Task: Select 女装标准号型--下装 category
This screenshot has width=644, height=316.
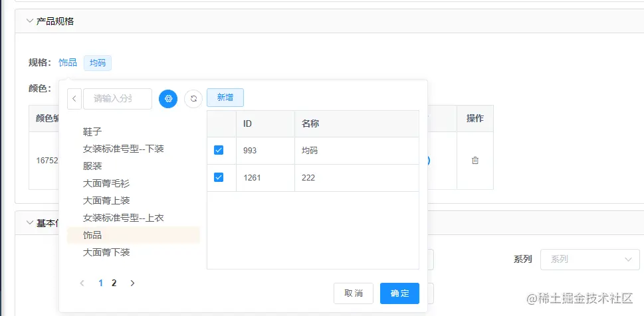Action: 133,149
